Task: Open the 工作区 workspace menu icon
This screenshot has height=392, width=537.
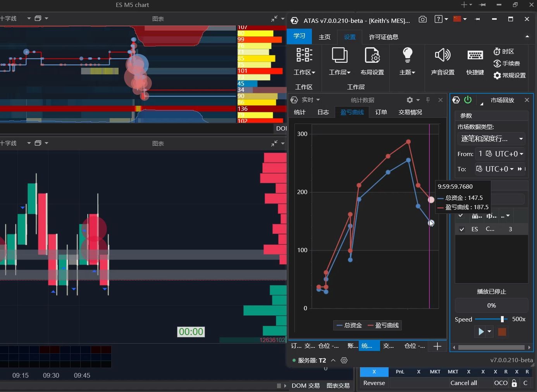Action: (304, 55)
